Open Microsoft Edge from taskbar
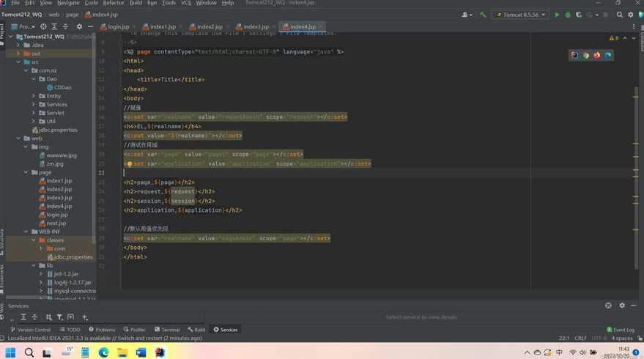The width and height of the screenshot is (644, 359). 103,352
